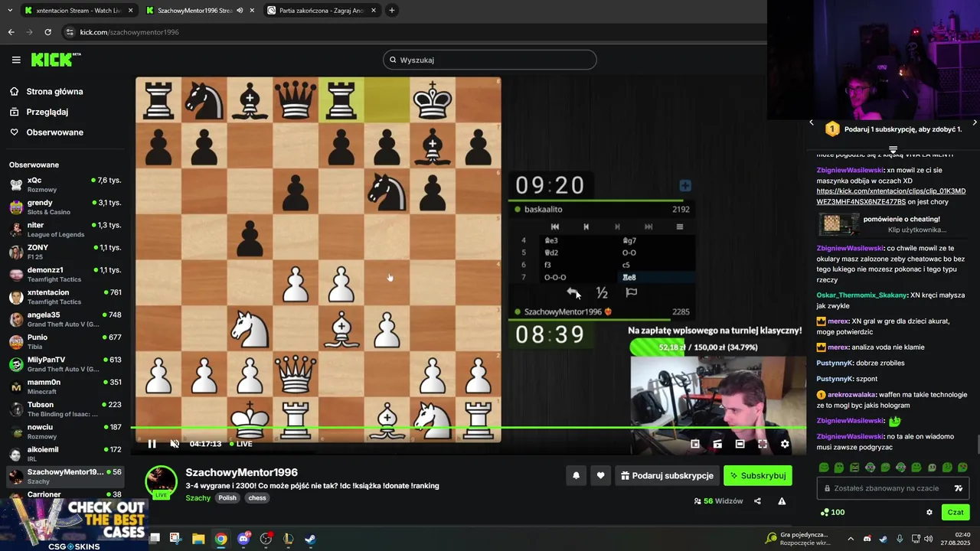Open Obserwowane in the sidebar
Screen dimensions: 980x551
[x=54, y=132]
